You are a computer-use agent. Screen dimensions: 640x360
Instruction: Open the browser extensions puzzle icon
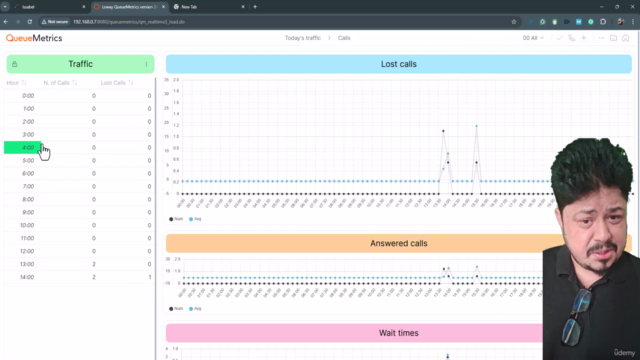[x=603, y=22]
